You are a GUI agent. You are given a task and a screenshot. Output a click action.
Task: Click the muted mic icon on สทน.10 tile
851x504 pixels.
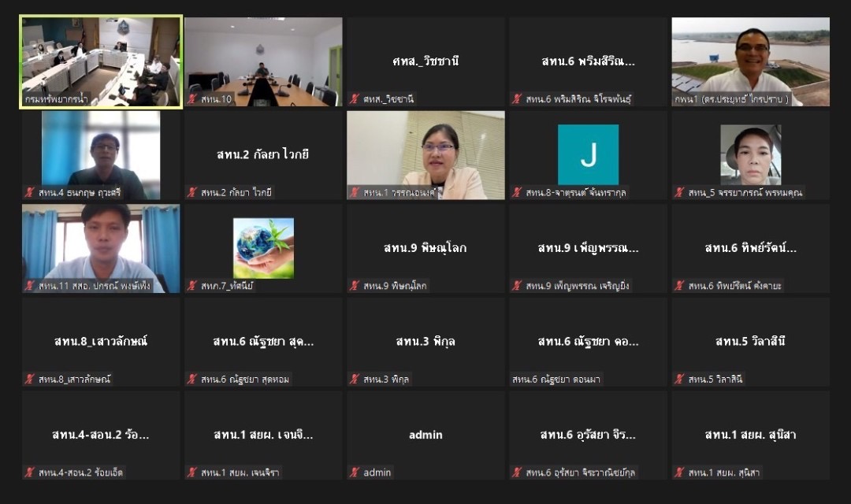(192, 99)
